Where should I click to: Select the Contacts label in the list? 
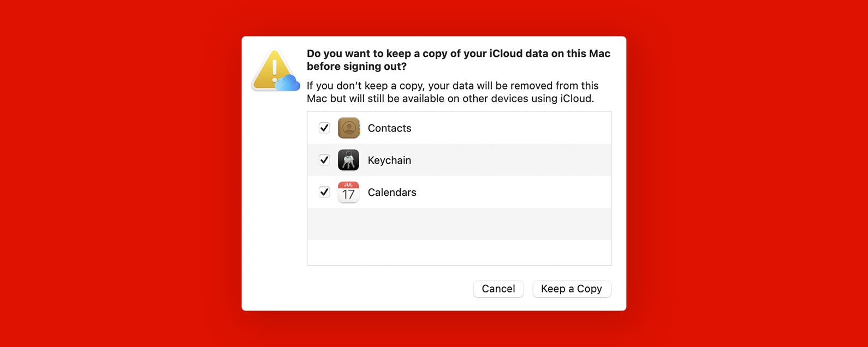389,128
